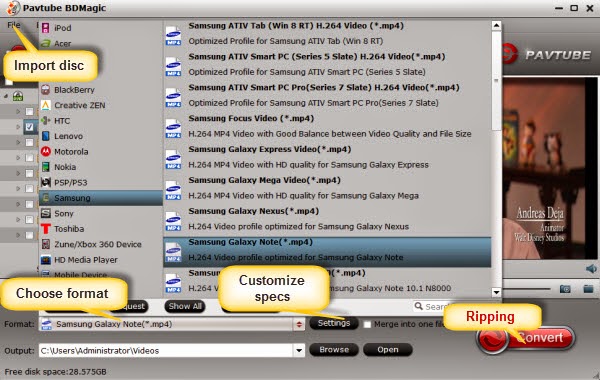Image resolution: width=600 pixels, height=380 pixels.
Task: Click the Zune/Xbox 360 icon
Action: tap(46, 244)
